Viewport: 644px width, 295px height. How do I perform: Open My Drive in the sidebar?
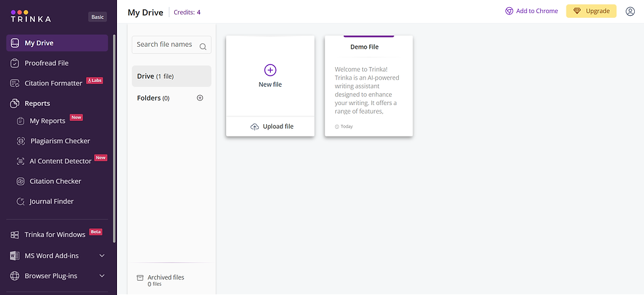pos(57,43)
